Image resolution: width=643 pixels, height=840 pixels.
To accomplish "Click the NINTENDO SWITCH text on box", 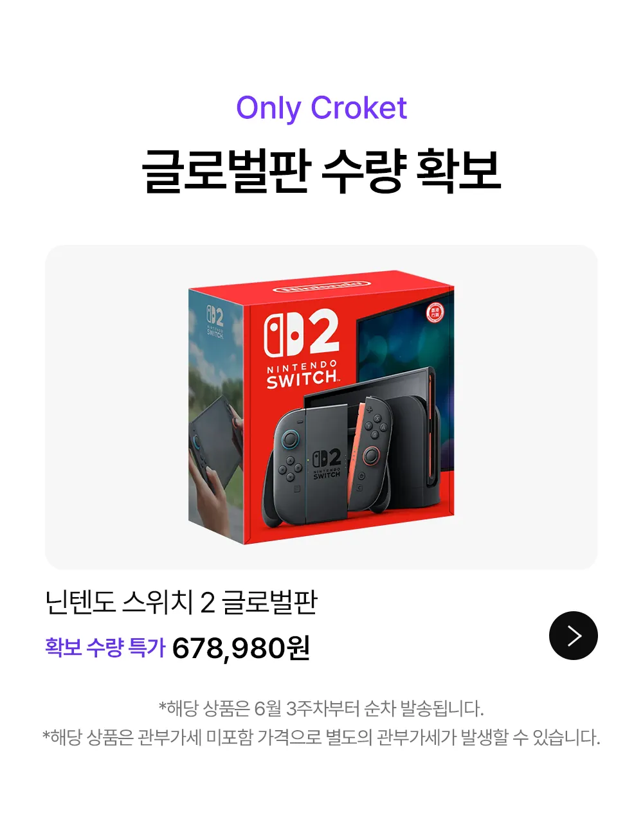I will click(302, 375).
